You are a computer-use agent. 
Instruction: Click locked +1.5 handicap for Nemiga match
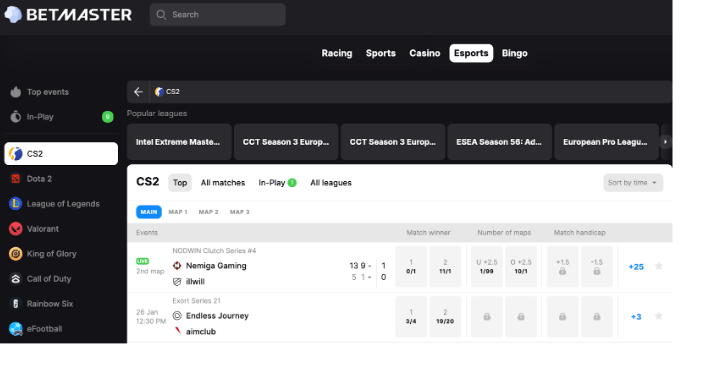563,267
